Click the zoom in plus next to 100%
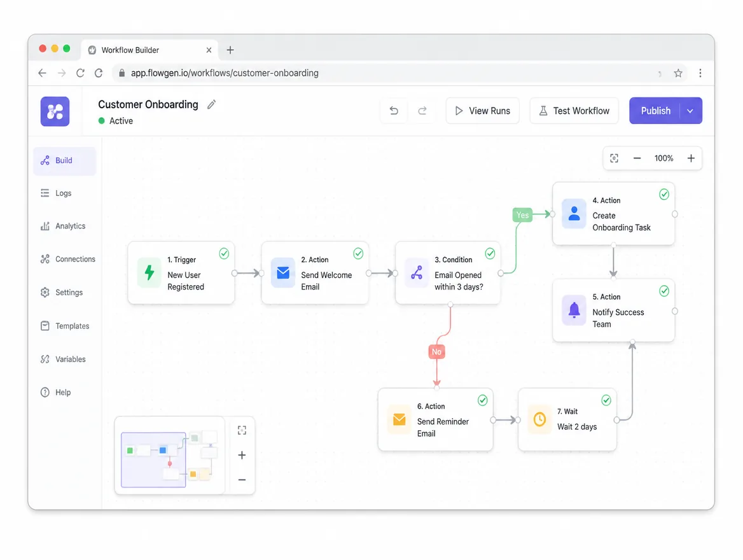Screen dimensions: 743x560 click(x=691, y=158)
